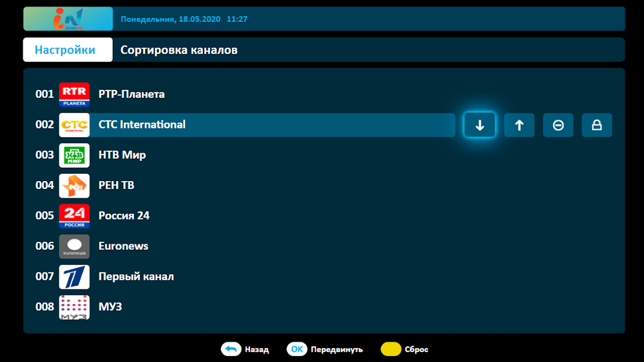
Task: Click channel number 005
Action: pos(45,216)
